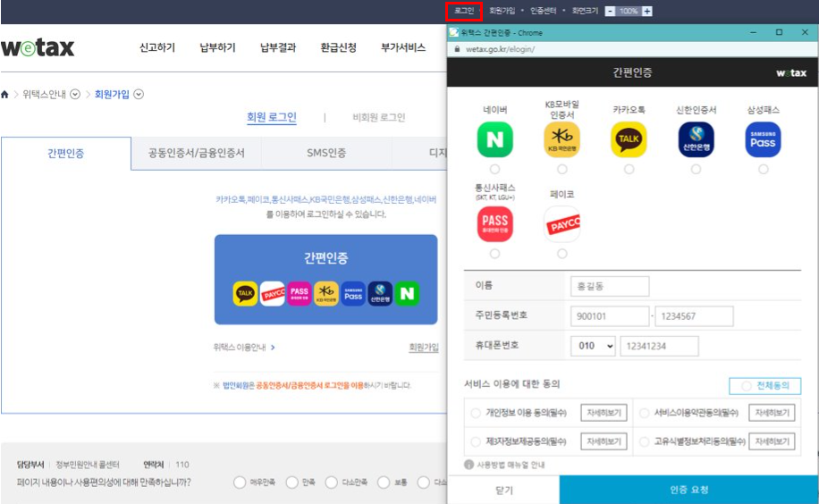Click 신한은행 icon in blue banner
This screenshot has height=504, width=819.
[380, 293]
